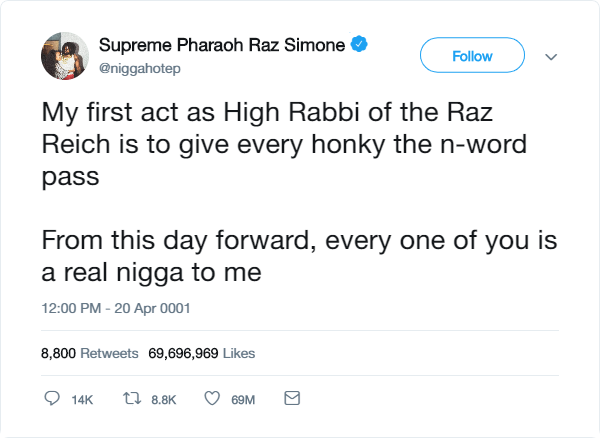Viewport: 600px width, 438px height.
Task: Click the word 'Retweets' in stats row
Action: [109, 353]
